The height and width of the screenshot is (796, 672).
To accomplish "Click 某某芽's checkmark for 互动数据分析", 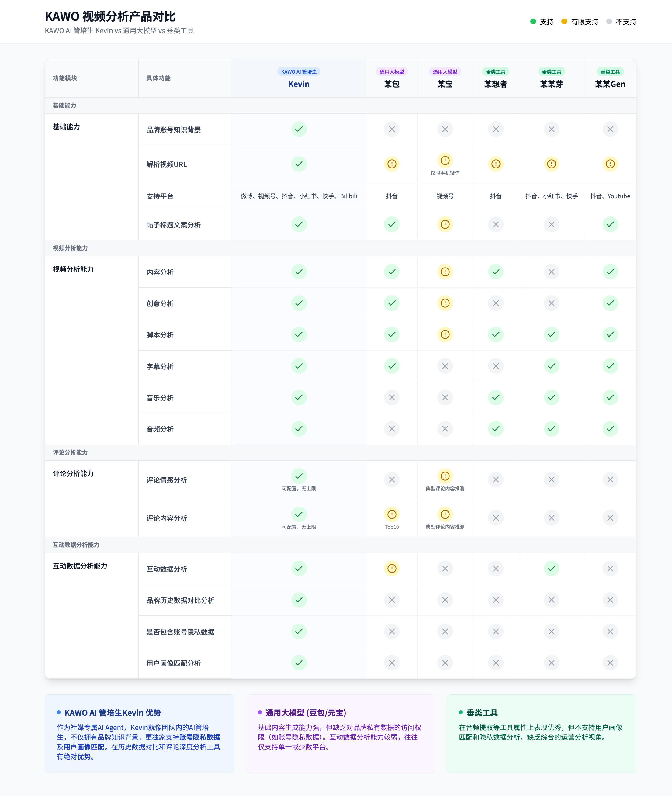I will (551, 569).
